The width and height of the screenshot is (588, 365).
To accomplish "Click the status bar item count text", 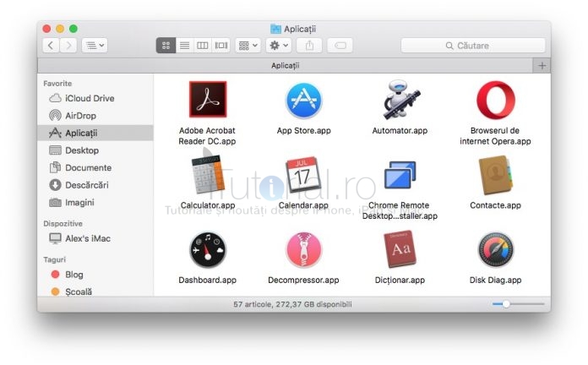I will point(292,304).
